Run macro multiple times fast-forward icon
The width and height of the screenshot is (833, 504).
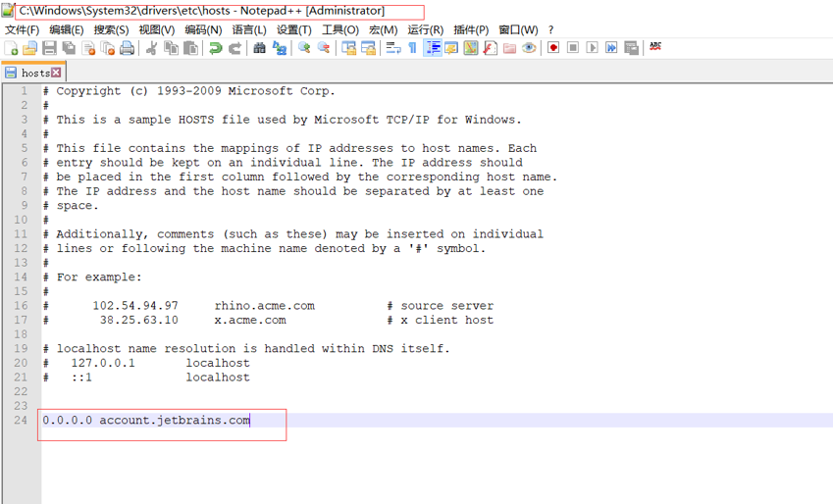611,48
